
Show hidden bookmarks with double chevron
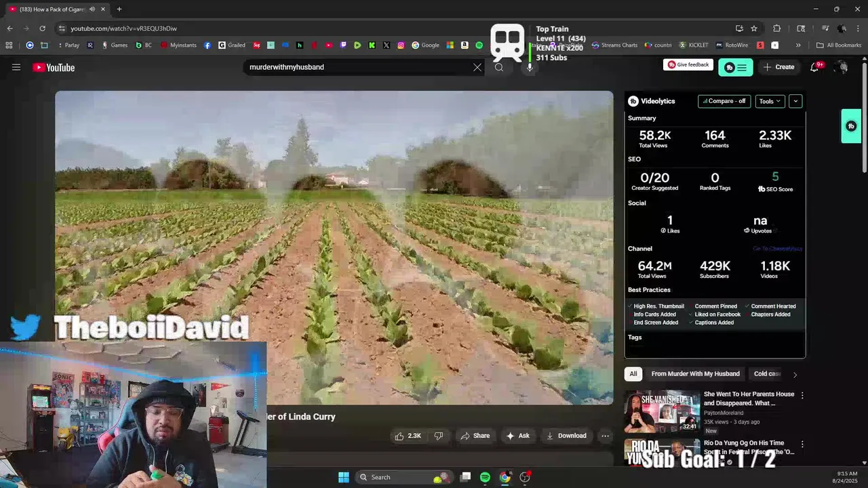click(x=798, y=45)
